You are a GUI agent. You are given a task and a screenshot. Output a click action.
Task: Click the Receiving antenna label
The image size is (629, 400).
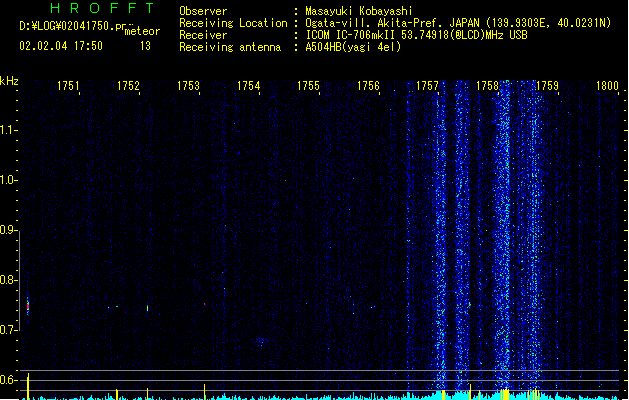tap(230, 47)
